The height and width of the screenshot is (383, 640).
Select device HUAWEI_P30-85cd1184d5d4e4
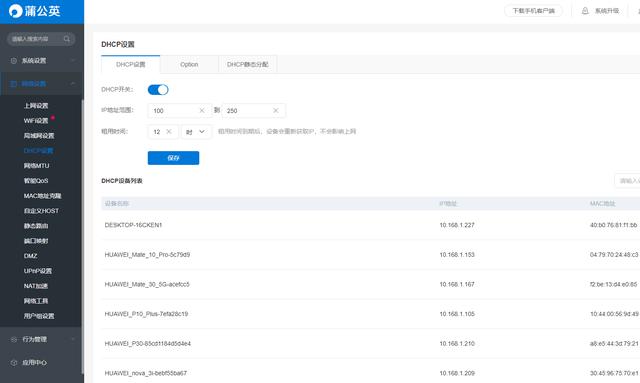[148, 343]
